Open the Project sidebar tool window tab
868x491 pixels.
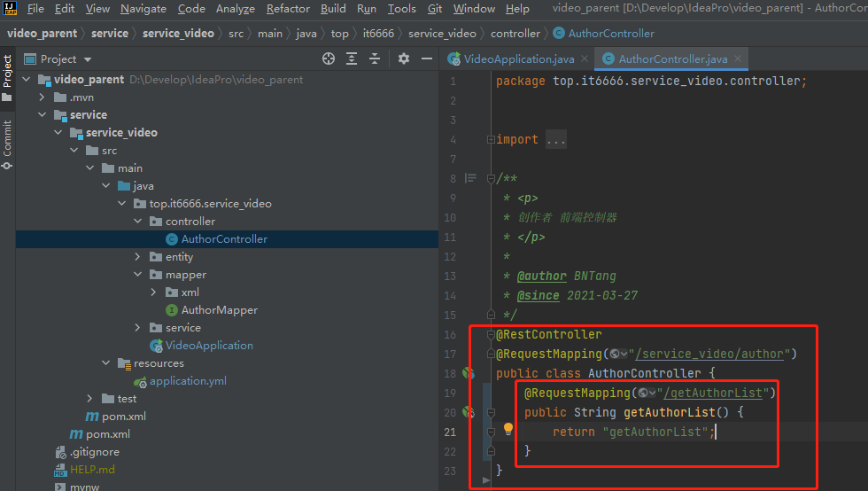[7, 78]
